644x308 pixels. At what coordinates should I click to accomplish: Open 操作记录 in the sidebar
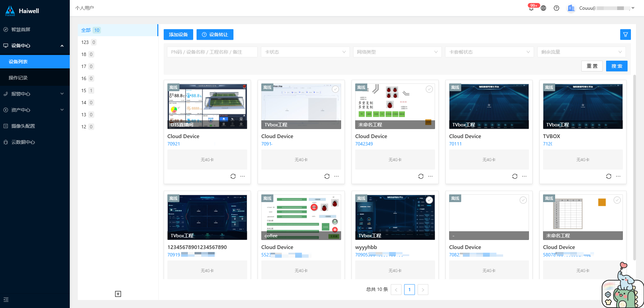18,78
